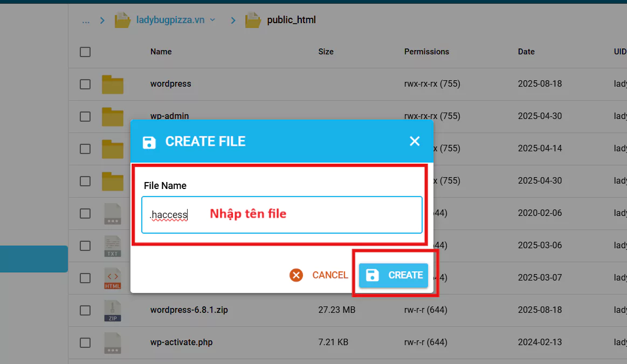The image size is (627, 364).
Task: Click the public_html breadcrumb
Action: 291,20
